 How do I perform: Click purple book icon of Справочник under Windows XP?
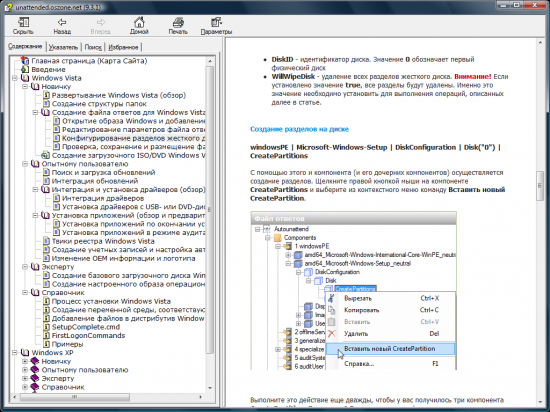pos(35,387)
